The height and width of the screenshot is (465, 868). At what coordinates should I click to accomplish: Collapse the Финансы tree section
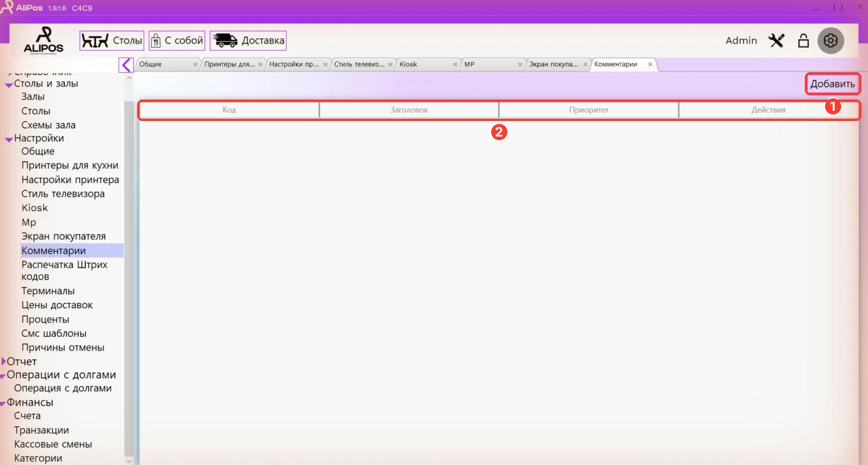click(x=3, y=404)
